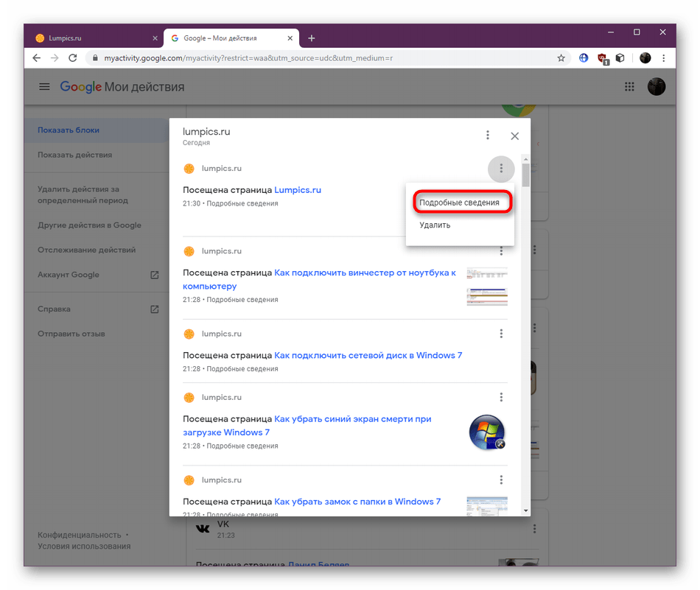700x590 pixels.
Task: Reload the current page
Action: pos(73,58)
